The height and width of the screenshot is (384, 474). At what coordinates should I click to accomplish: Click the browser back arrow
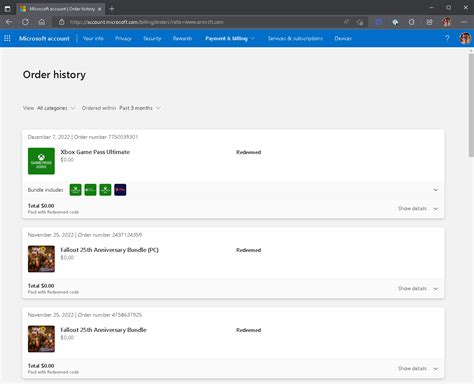coord(9,22)
